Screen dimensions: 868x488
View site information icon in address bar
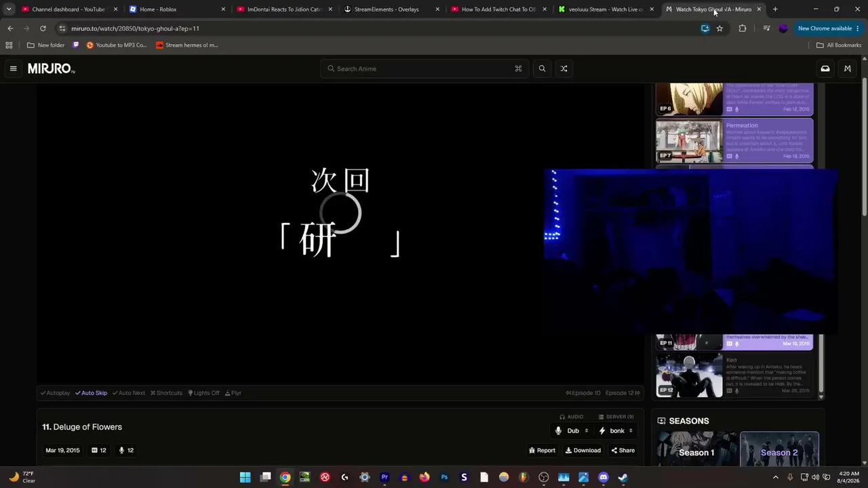[x=62, y=28]
